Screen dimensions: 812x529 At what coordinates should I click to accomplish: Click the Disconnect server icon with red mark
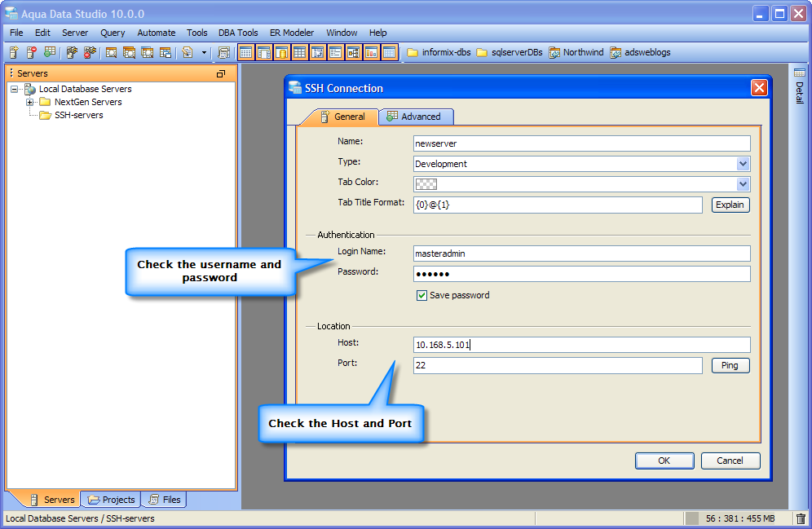pyautogui.click(x=90, y=52)
